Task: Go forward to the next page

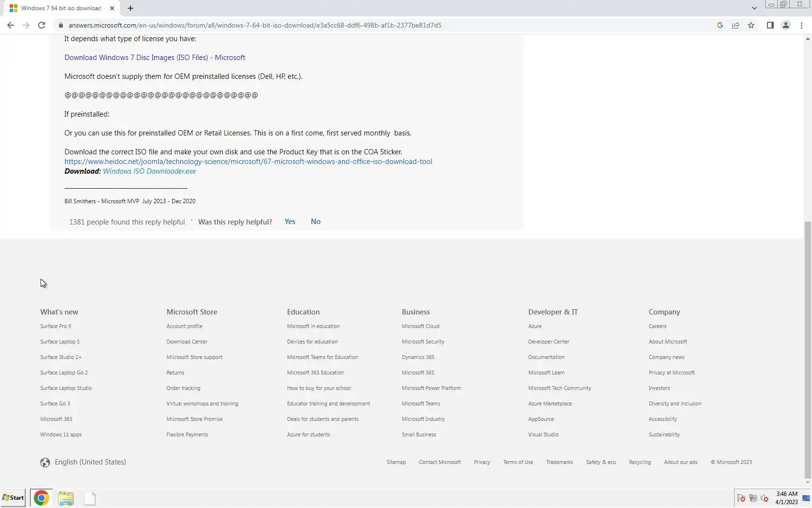Action: (x=26, y=25)
